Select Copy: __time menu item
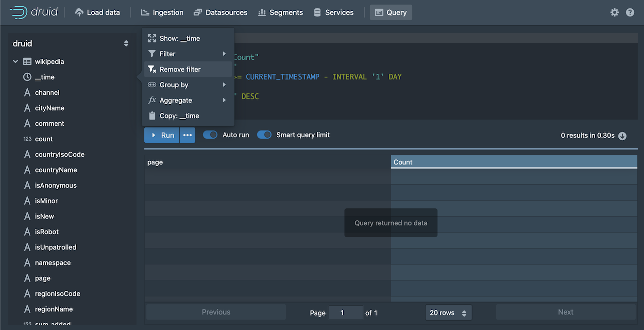644x330 pixels. 188,115
